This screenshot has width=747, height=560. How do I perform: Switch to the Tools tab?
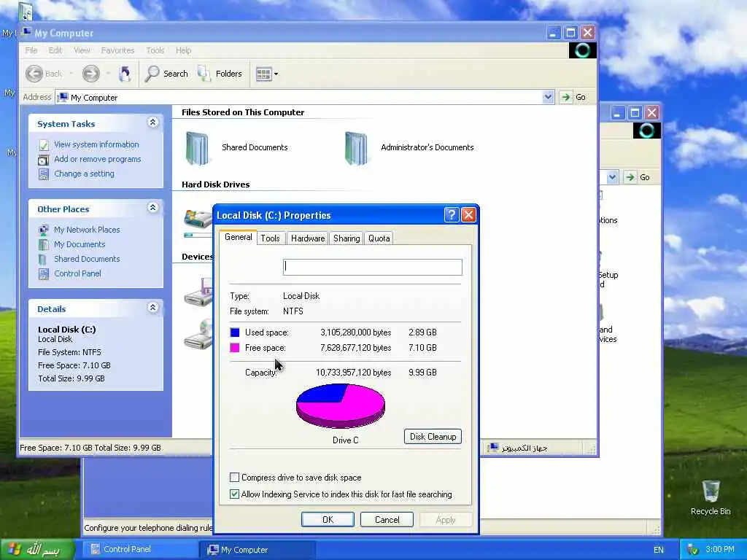(x=270, y=238)
